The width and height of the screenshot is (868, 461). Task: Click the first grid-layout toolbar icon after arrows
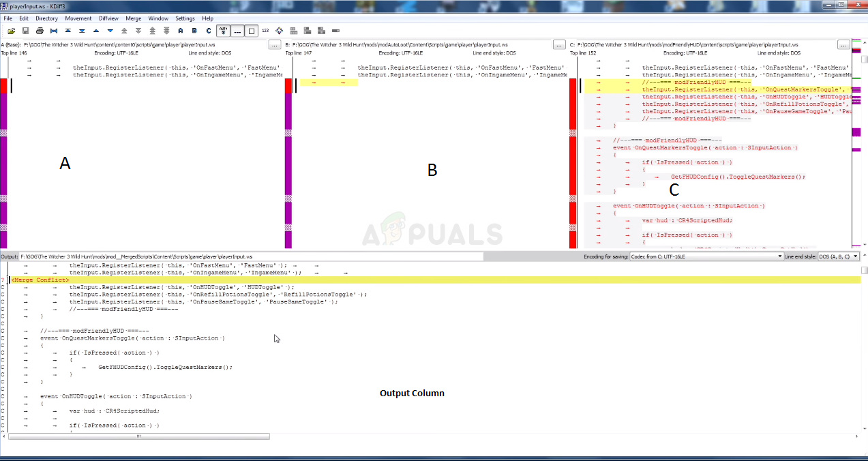click(293, 31)
